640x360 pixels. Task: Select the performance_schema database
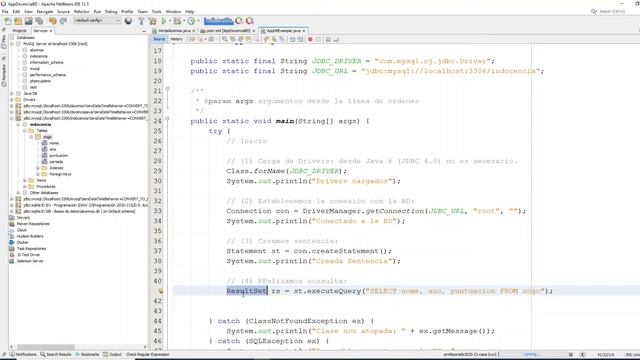47,75
